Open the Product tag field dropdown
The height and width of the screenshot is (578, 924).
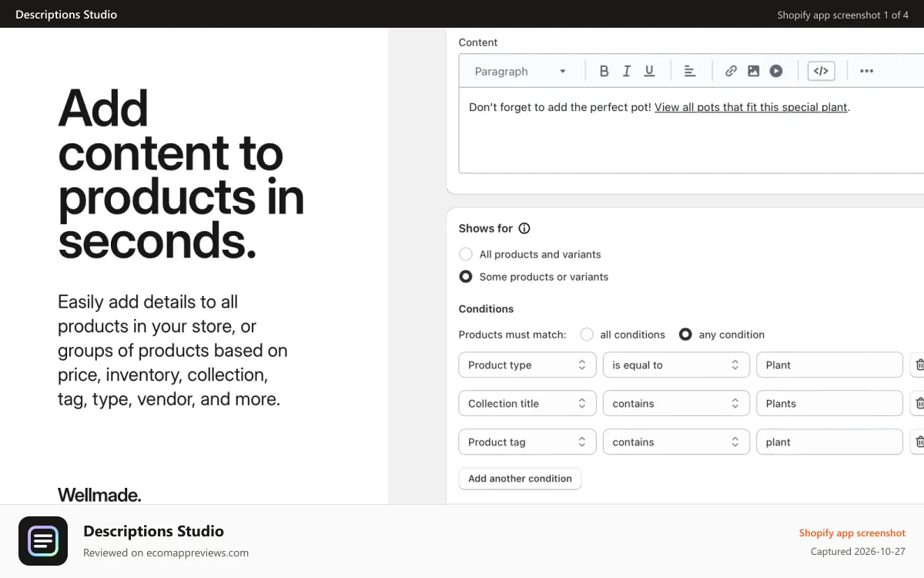pos(527,442)
